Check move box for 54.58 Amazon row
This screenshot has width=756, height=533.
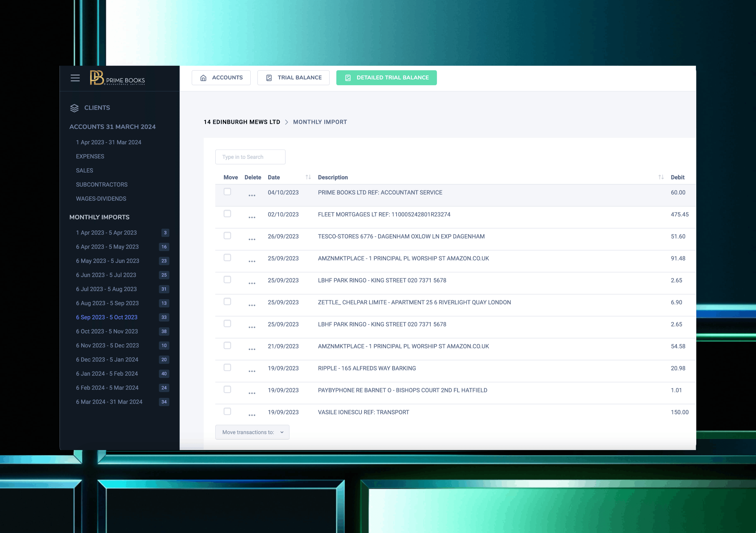click(227, 346)
